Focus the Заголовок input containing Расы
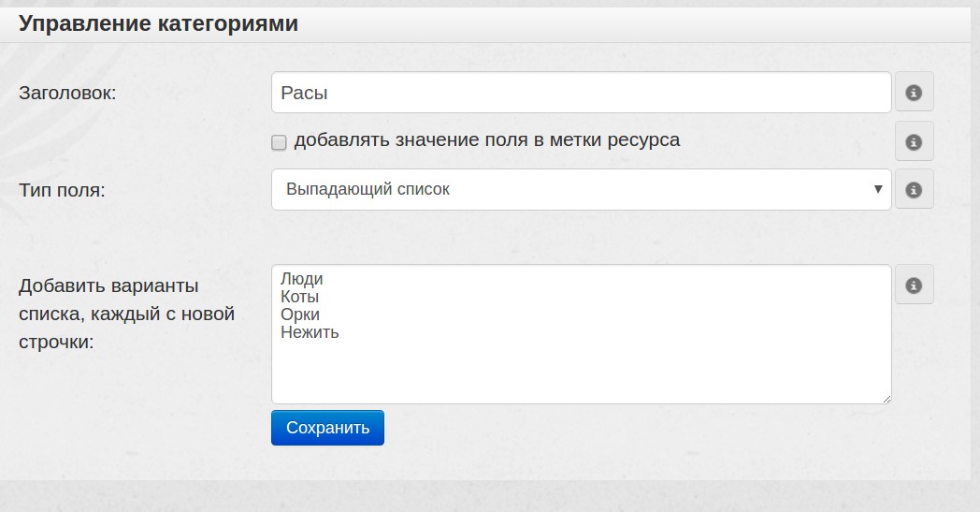Viewport: 980px width, 512px height. pos(580,93)
